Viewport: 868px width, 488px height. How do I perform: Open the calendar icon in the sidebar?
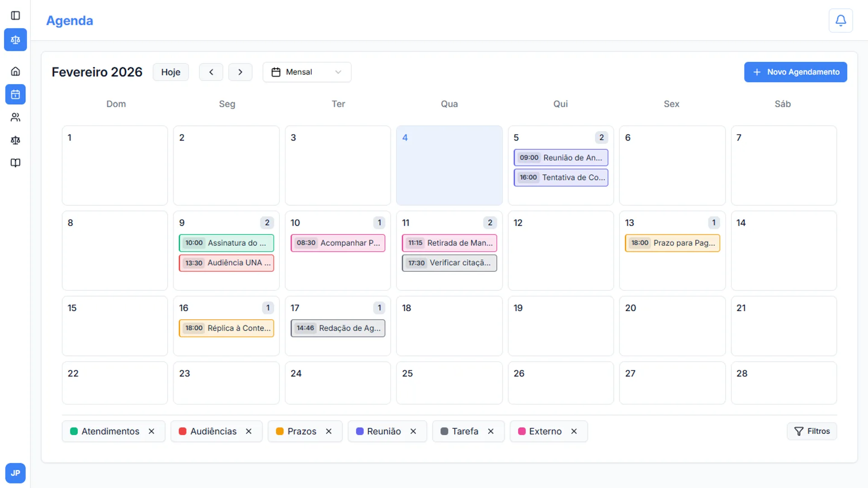coord(15,95)
